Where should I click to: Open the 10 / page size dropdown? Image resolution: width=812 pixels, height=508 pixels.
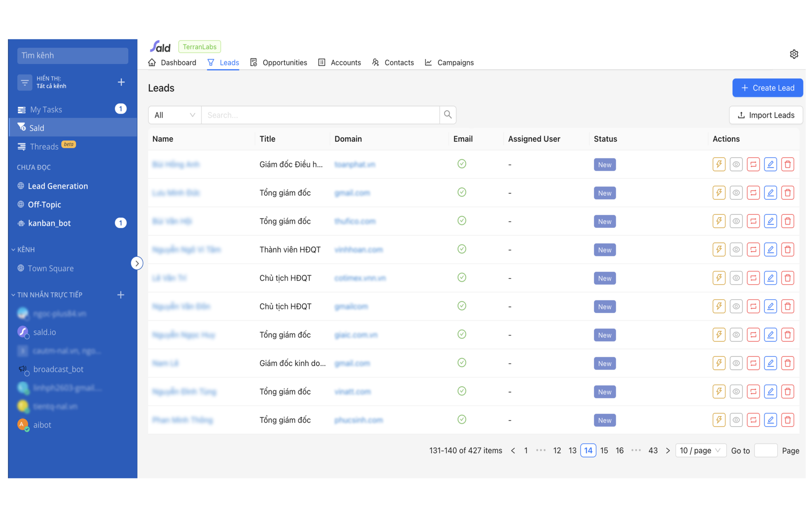(700, 450)
